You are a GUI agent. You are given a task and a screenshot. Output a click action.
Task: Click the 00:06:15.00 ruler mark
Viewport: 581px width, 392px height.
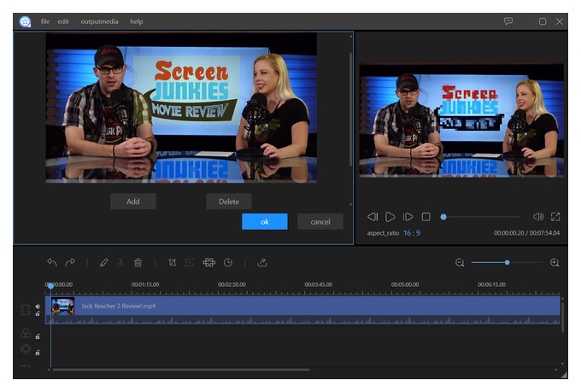pos(491,284)
